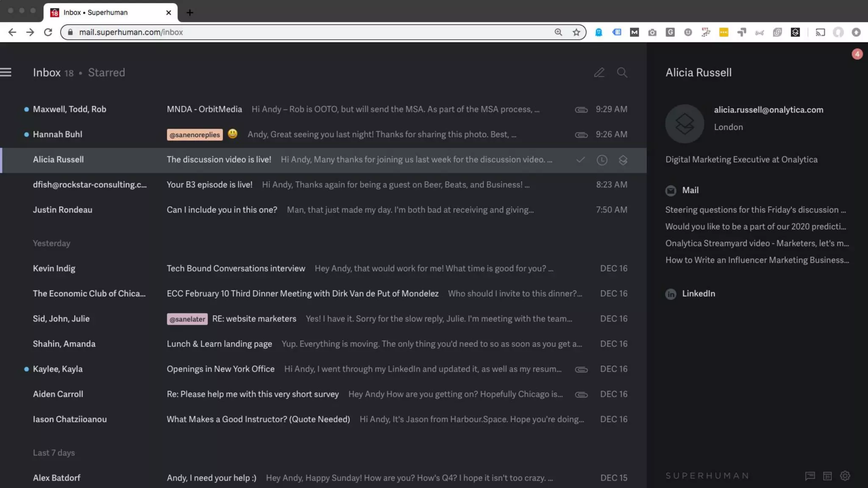
Task: Select the Inbox split tab
Action: pyautogui.click(x=47, y=72)
